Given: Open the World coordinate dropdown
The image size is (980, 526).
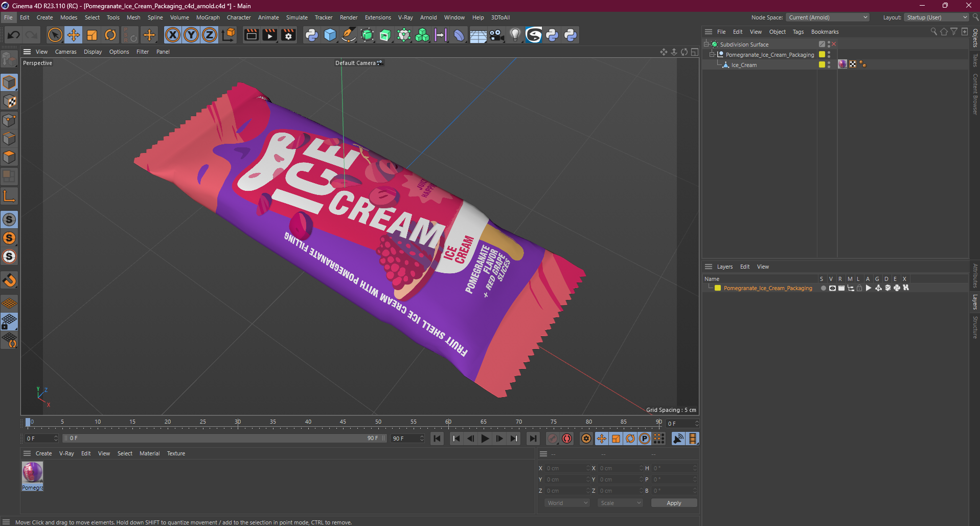Looking at the screenshot, I should click(x=567, y=503).
